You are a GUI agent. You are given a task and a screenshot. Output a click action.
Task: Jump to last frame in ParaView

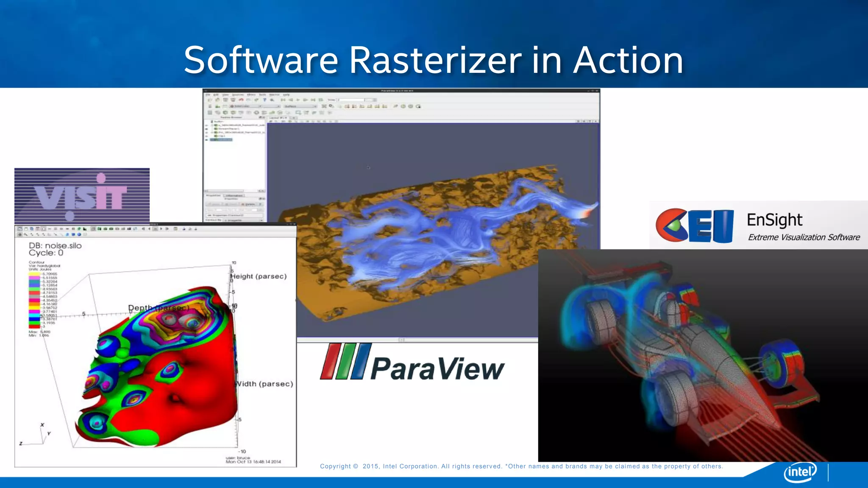tap(313, 100)
